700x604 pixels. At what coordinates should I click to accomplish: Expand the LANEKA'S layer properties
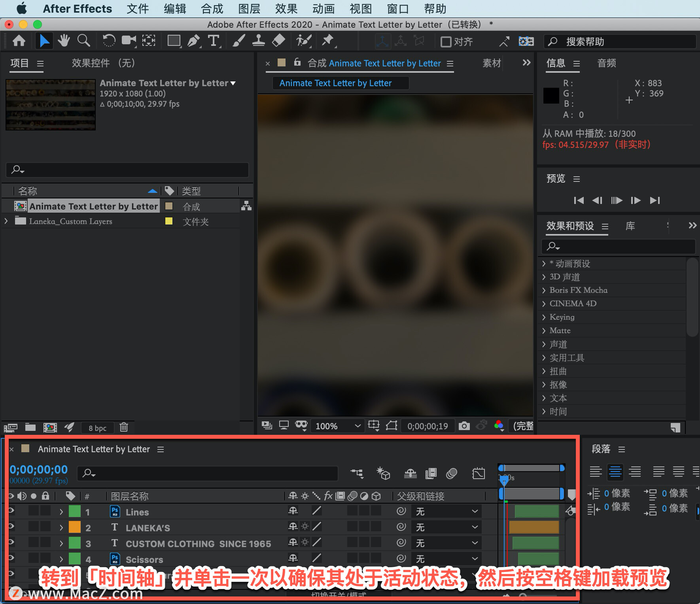coord(61,528)
